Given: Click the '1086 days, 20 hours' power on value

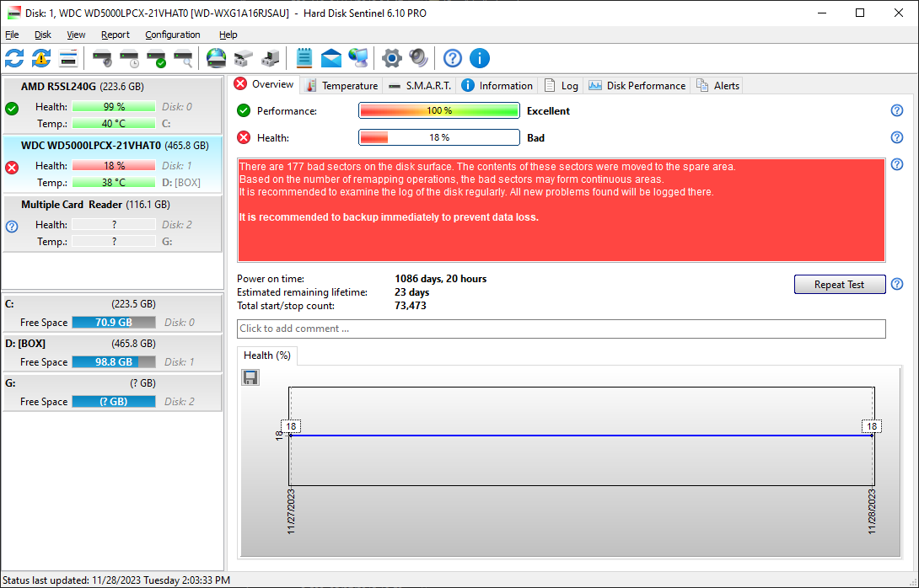Looking at the screenshot, I should coord(441,279).
